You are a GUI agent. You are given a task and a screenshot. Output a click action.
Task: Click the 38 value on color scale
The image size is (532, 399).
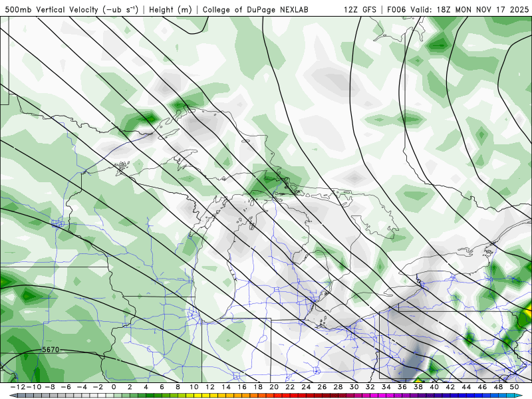[x=418, y=387]
